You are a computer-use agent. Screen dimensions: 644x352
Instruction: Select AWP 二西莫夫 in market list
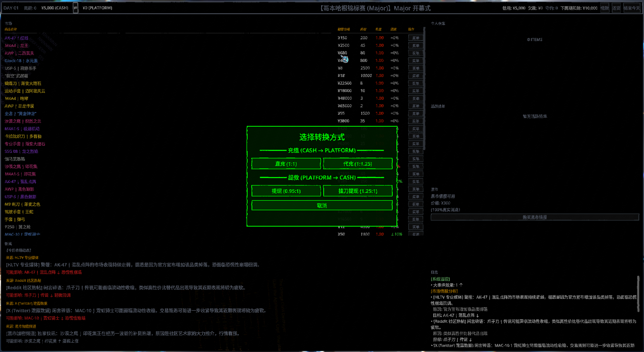coord(19,53)
